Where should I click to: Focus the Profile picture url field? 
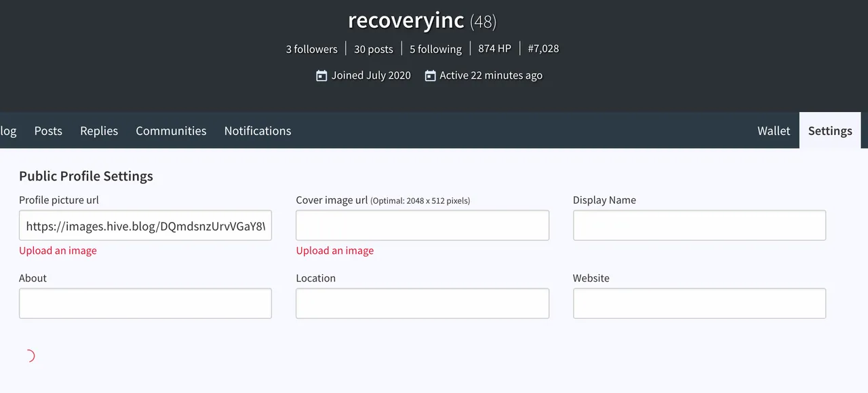coord(145,225)
